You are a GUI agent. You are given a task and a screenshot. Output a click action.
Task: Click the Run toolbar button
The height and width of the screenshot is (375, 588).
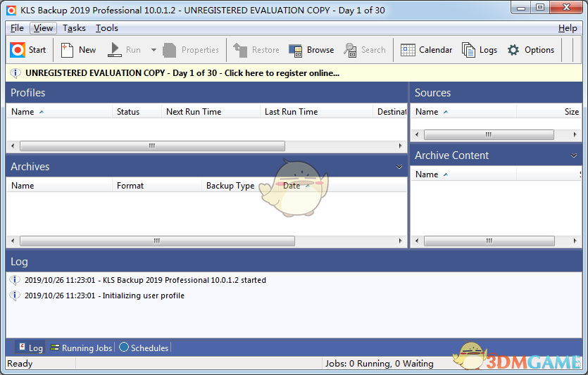coord(124,50)
